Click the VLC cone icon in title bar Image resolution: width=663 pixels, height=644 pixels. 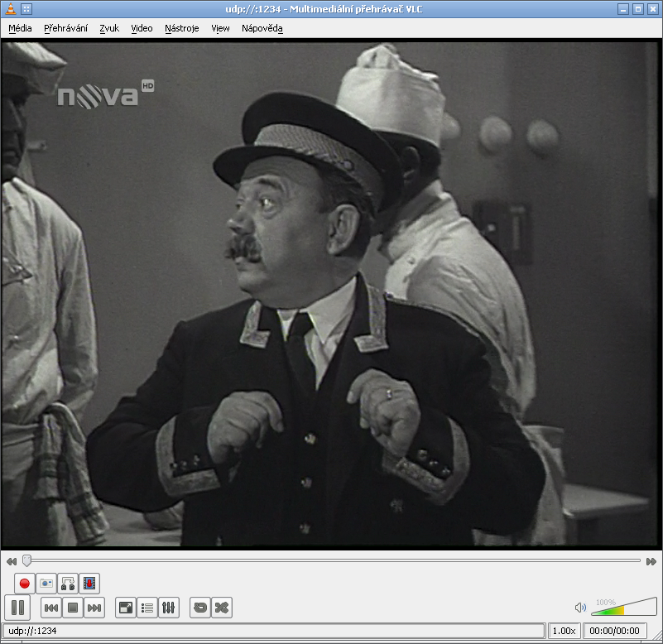click(x=10, y=8)
